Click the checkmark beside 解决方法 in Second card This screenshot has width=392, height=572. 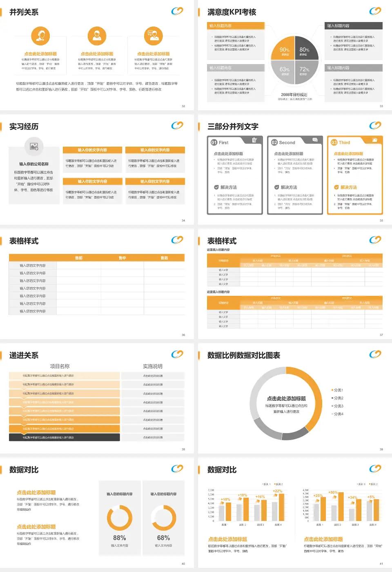277,187
